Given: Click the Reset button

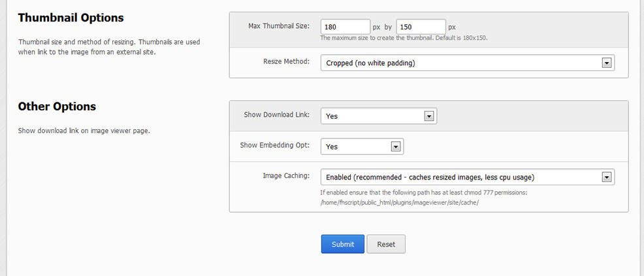Looking at the screenshot, I should [386, 244].
